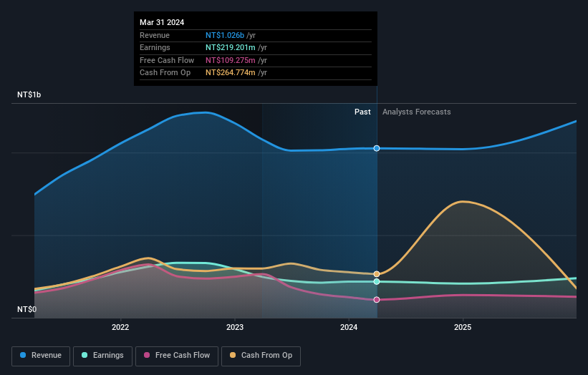Click the teal Earnings data point marker

(377, 282)
